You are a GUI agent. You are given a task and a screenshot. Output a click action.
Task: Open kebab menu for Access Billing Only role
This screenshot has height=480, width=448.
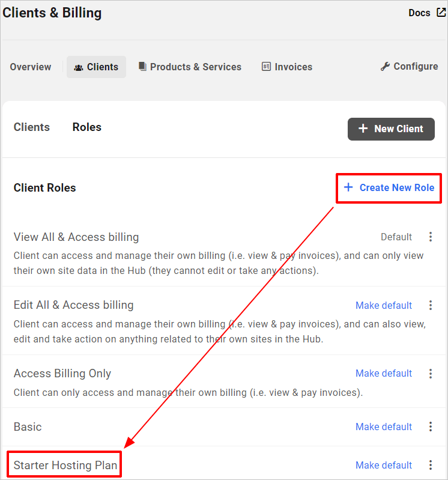(x=430, y=374)
